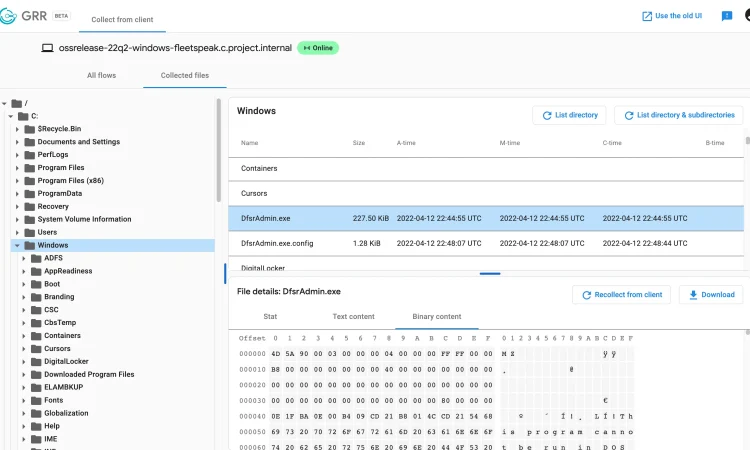Select the IME folder in tree
The height and width of the screenshot is (450, 750).
51,439
